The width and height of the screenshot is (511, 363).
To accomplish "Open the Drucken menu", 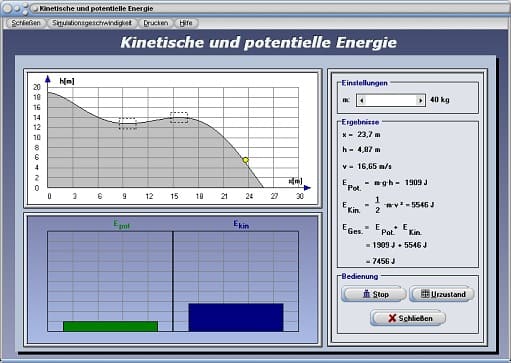I will coord(155,23).
